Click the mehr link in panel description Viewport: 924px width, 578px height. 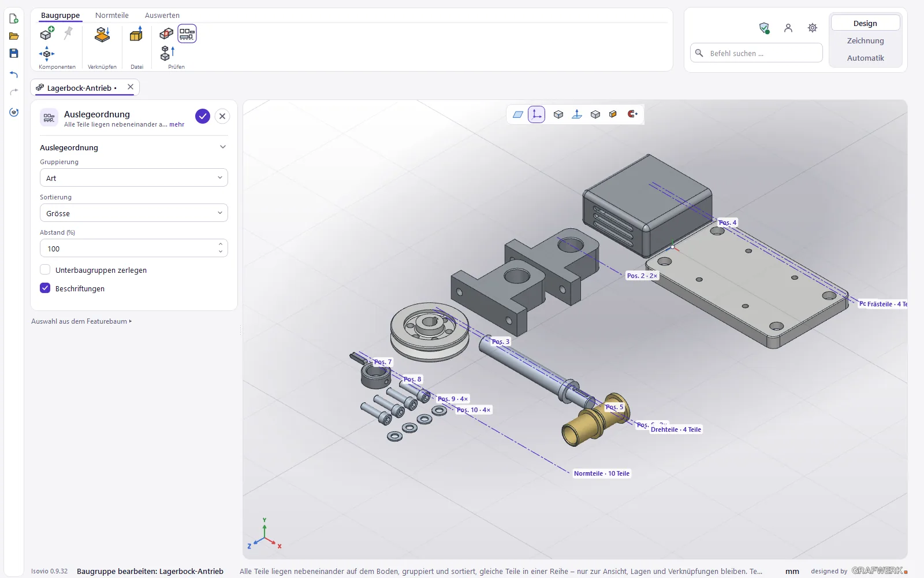(x=177, y=124)
